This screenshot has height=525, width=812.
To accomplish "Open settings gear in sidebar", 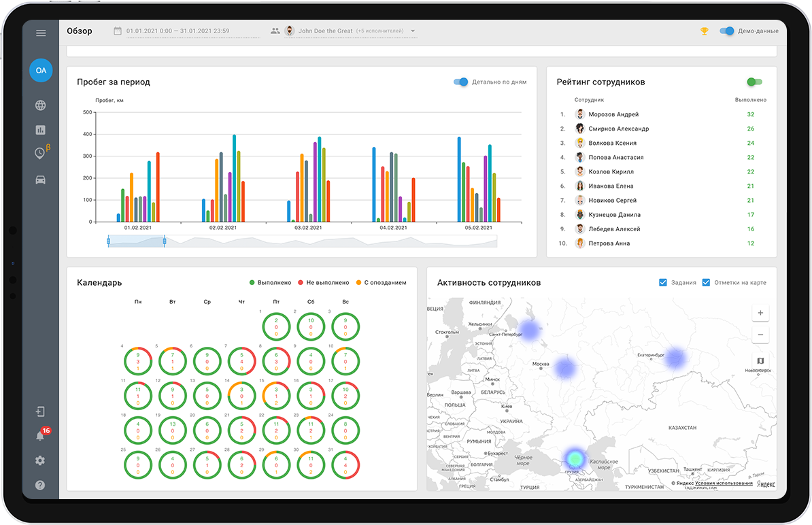I will coord(40,461).
